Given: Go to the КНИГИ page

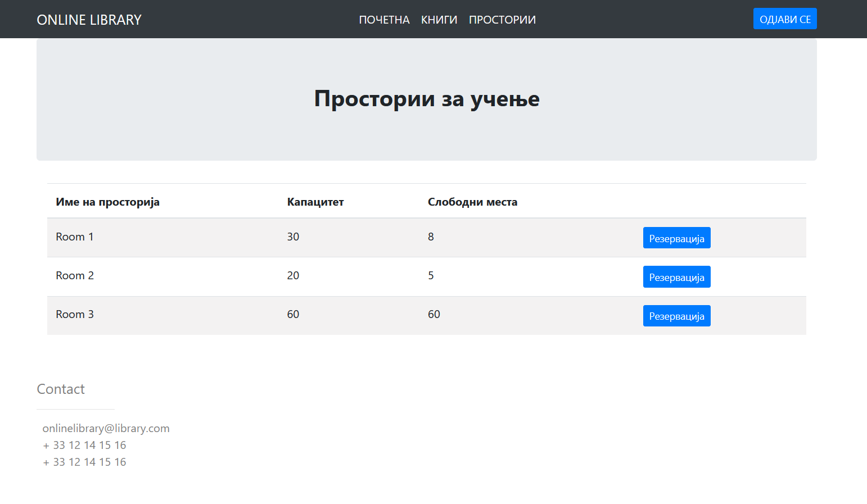Looking at the screenshot, I should tap(439, 20).
